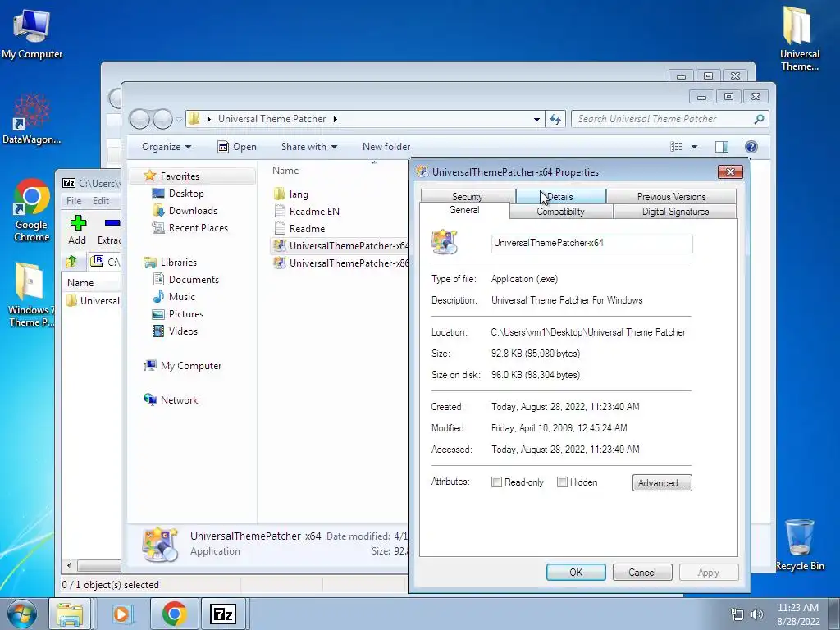Viewport: 840px width, 630px height.
Task: Click OK in the Properties dialog
Action: [x=576, y=572]
